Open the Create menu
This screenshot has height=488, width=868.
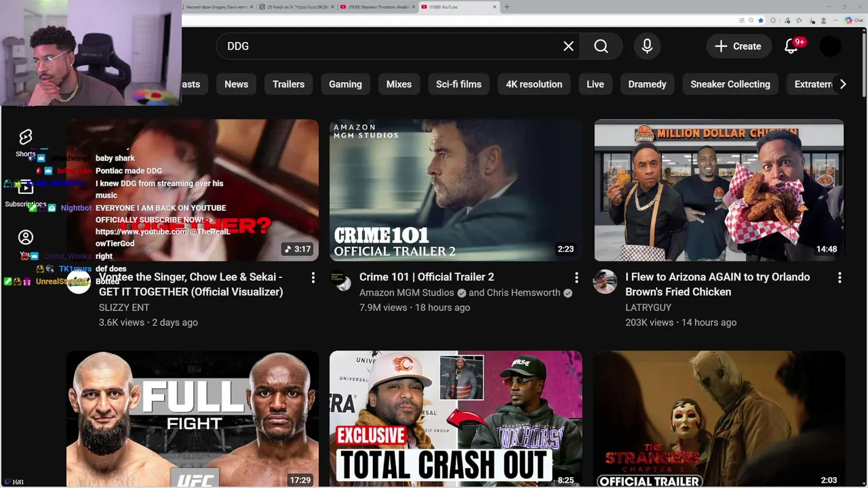point(738,46)
